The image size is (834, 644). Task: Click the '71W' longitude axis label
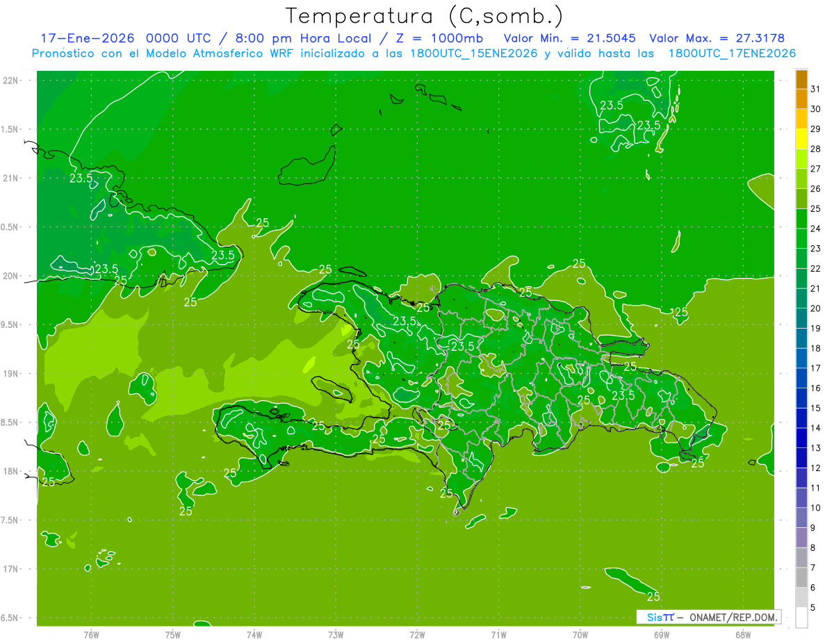[x=498, y=635]
